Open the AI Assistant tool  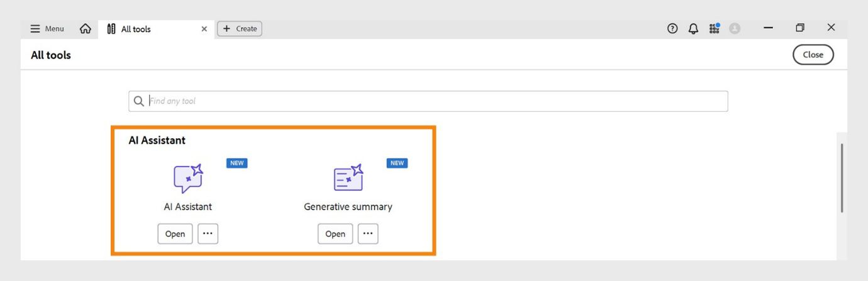pyautogui.click(x=175, y=234)
